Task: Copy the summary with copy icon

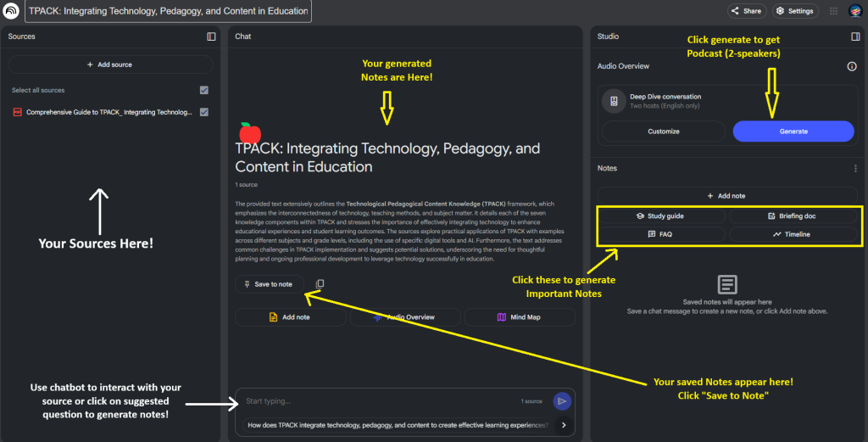Action: pos(320,284)
